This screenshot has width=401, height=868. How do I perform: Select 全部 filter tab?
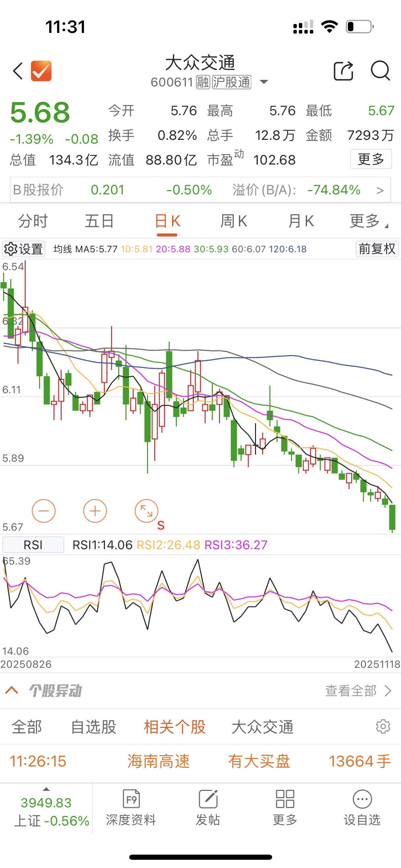tap(27, 727)
